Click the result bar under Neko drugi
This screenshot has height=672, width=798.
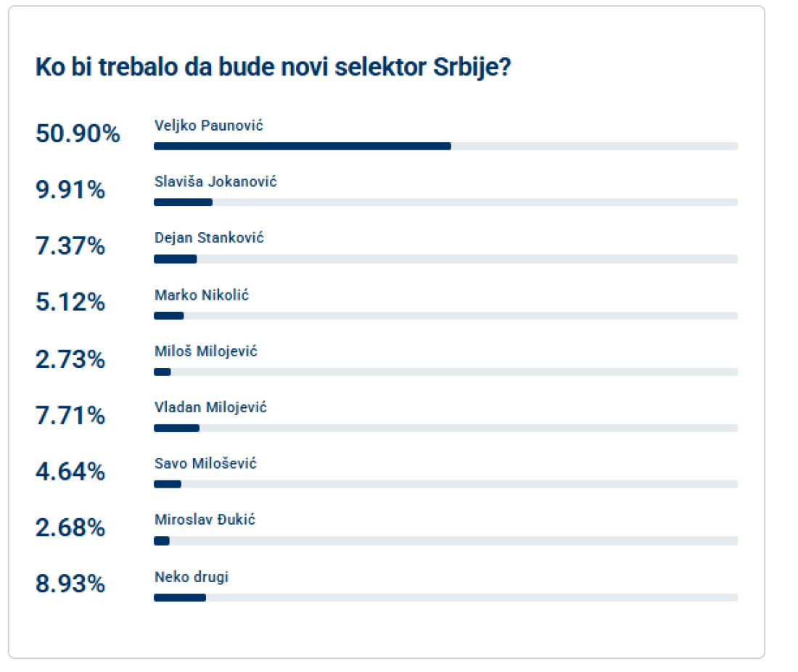click(445, 598)
